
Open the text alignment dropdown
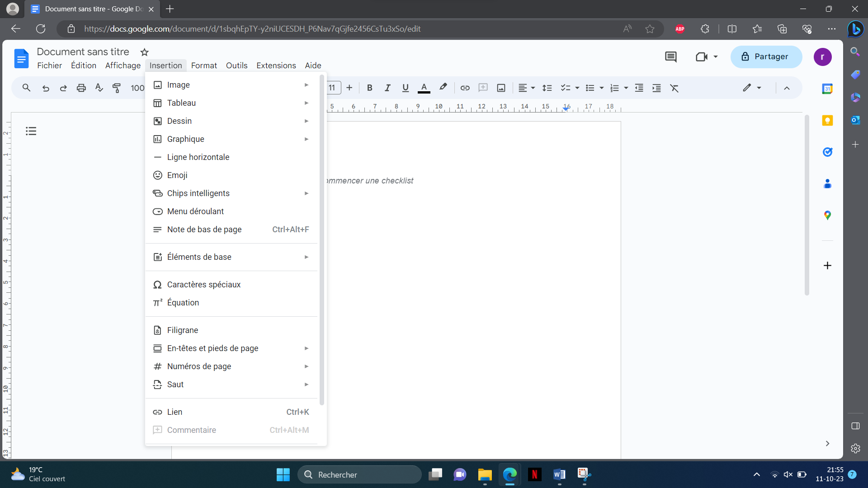click(527, 88)
